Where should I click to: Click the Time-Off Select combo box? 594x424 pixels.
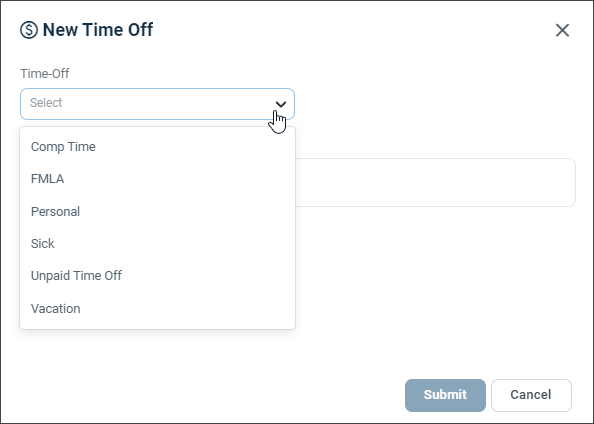click(157, 104)
